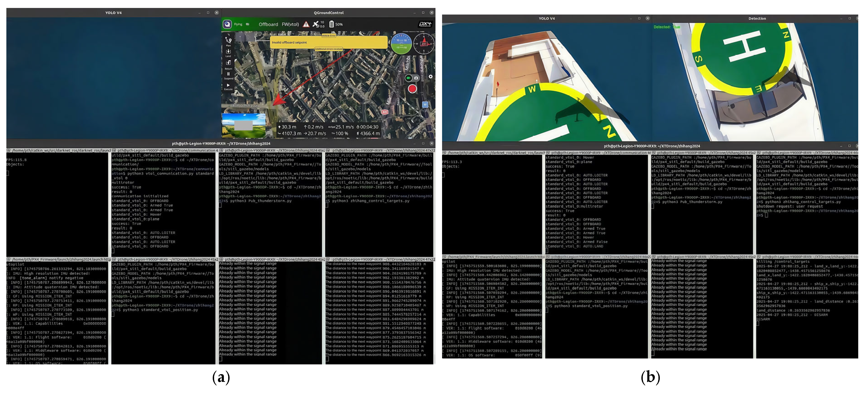Open the Offboard flight mode dropdown
Screen dimensions: 868x393
click(268, 24)
